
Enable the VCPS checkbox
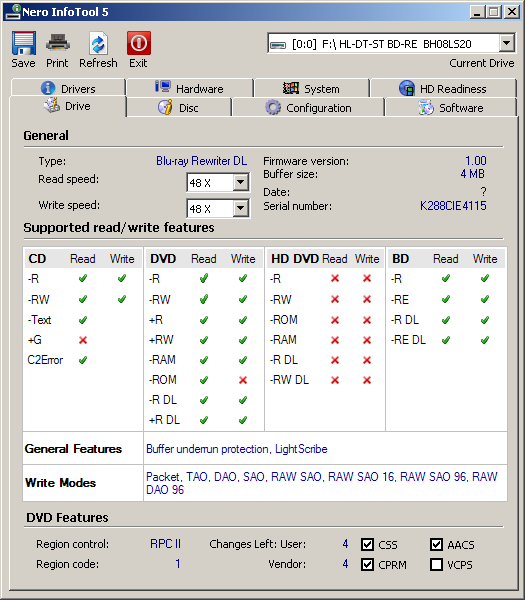(437, 564)
